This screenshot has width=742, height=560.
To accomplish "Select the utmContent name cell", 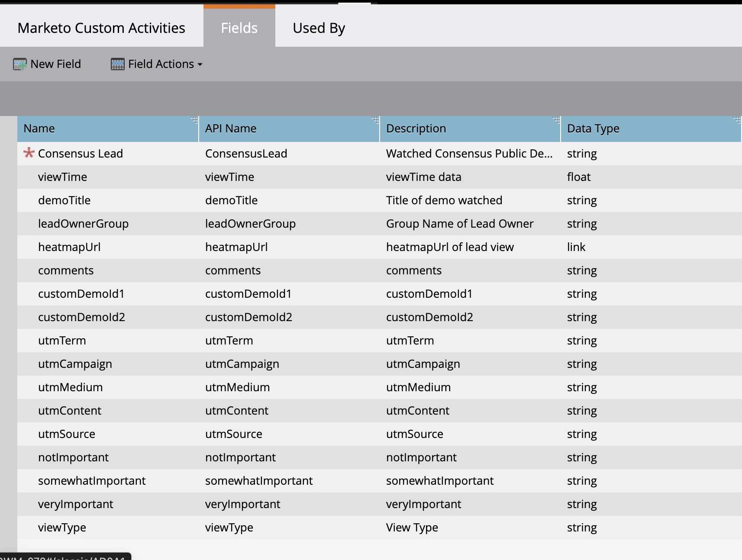I will (x=70, y=411).
